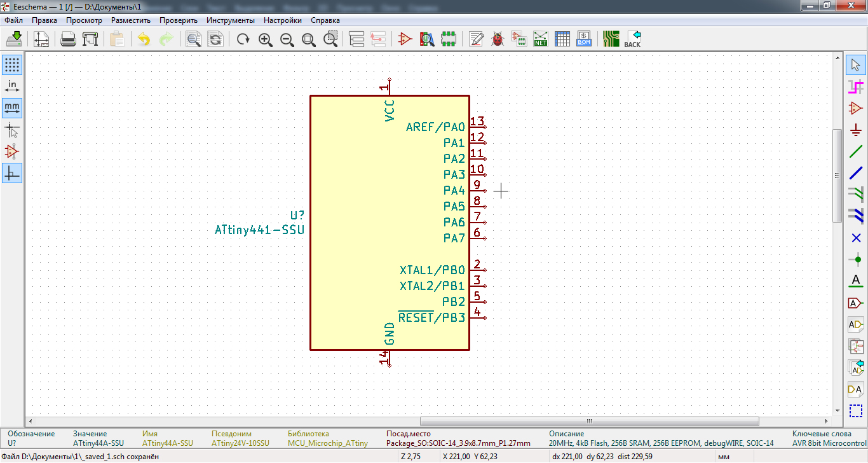Open the symbol fields table editor
The height and width of the screenshot is (463, 868).
point(562,39)
